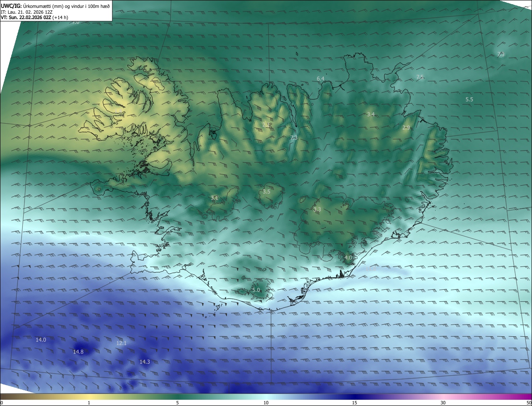Screen dimensions: 532x406
Task: Click the 12.1 value label on the map
Action: [x=121, y=343]
